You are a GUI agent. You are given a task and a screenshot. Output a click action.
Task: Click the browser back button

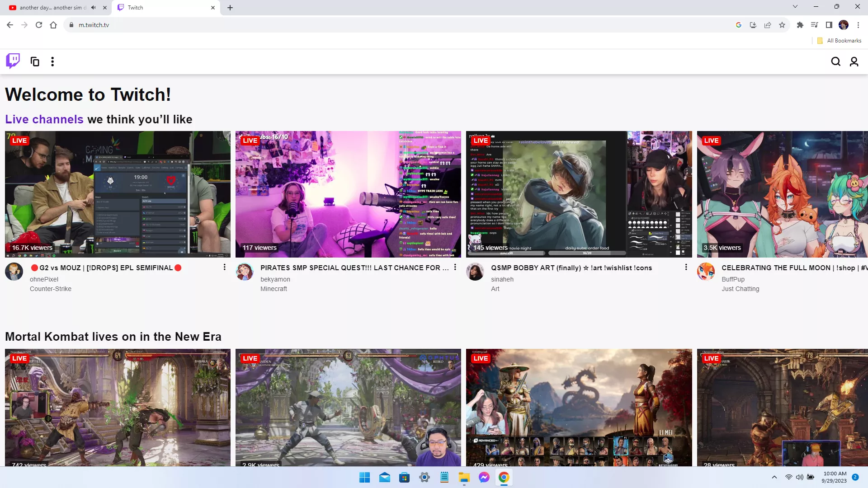click(x=10, y=25)
